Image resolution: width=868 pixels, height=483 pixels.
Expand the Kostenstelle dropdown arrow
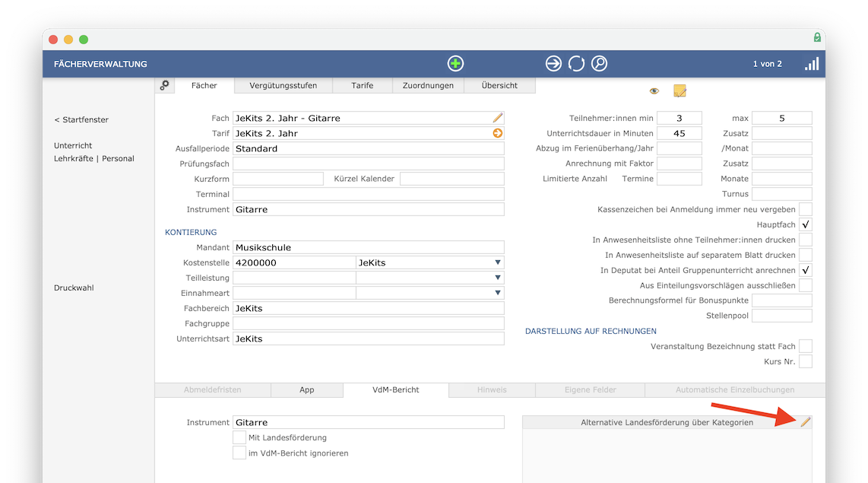498,262
